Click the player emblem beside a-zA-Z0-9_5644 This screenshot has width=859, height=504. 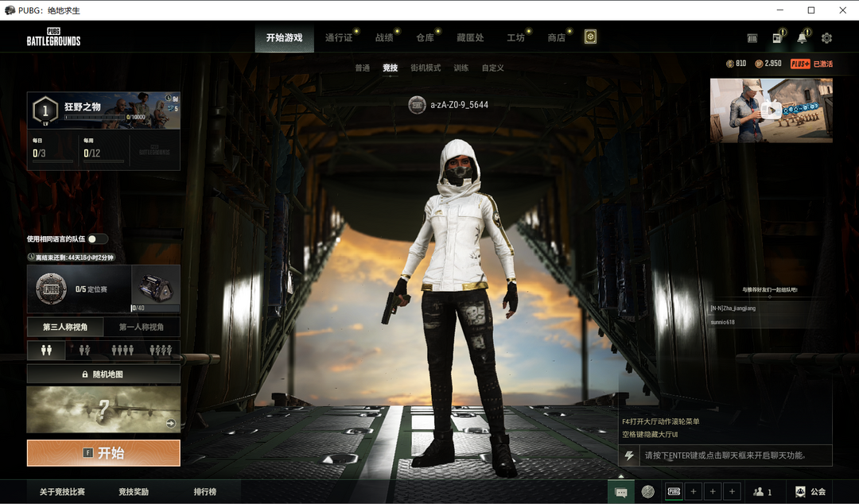coord(417,105)
